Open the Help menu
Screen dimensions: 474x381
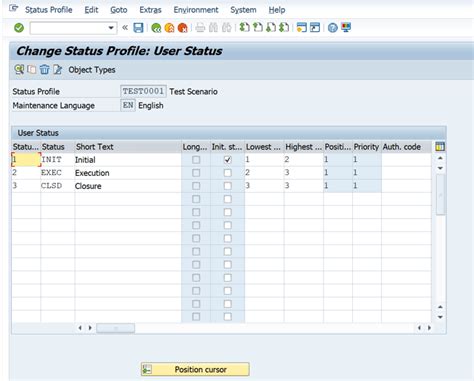pyautogui.click(x=277, y=10)
